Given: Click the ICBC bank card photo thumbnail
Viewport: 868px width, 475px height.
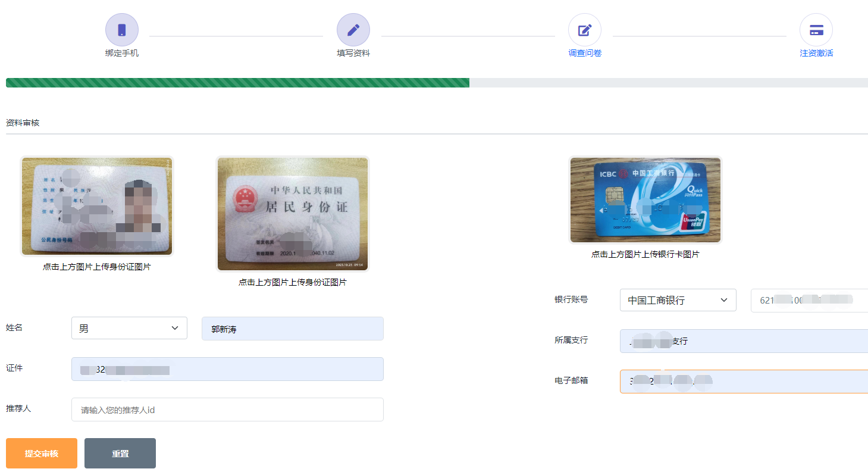Looking at the screenshot, I should [645, 200].
